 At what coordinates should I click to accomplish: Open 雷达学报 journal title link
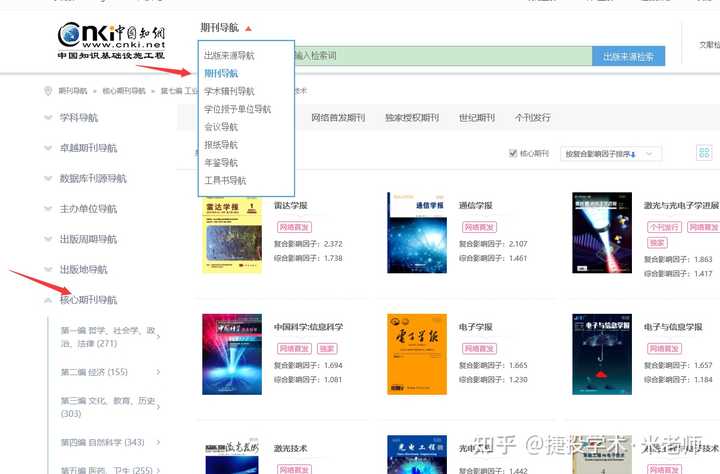click(x=291, y=205)
